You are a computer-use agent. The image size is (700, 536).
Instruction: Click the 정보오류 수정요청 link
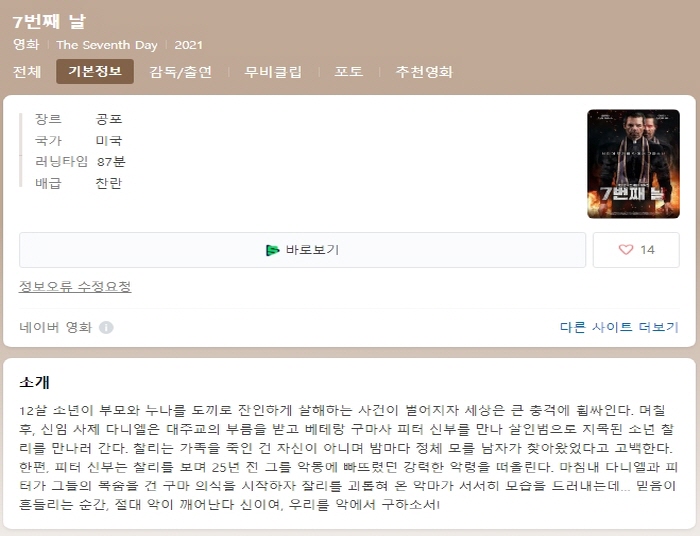(75, 286)
